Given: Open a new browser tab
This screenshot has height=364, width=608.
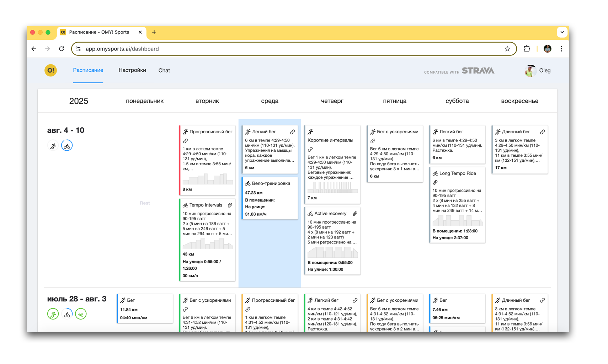Looking at the screenshot, I should pyautogui.click(x=154, y=32).
